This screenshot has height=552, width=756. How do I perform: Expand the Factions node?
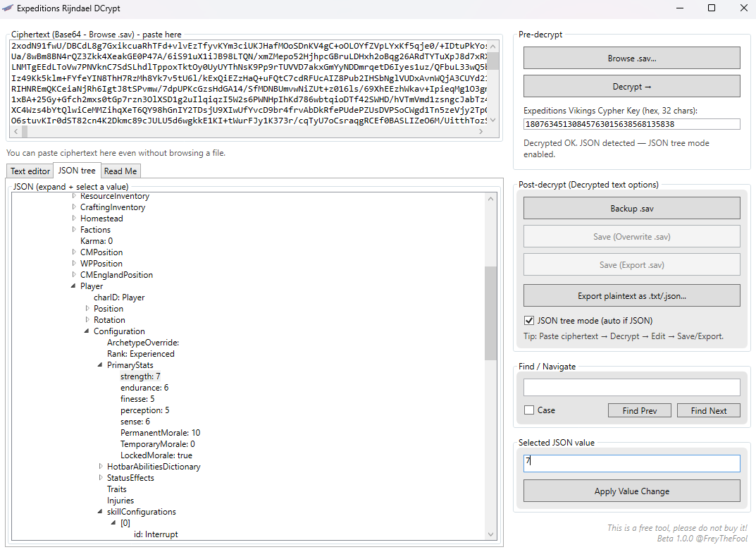[x=74, y=230]
